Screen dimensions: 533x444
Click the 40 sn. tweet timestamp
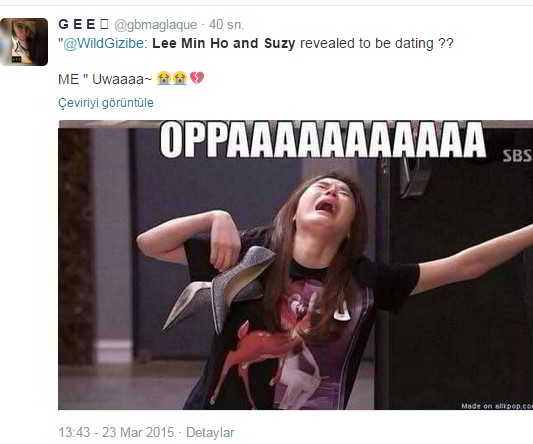pos(226,24)
